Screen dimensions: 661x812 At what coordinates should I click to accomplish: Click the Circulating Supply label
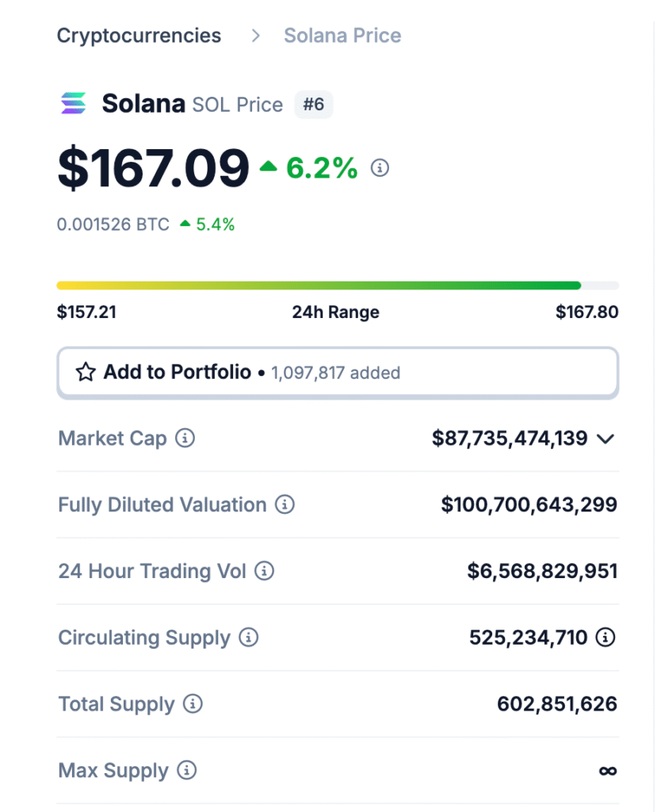tap(144, 638)
